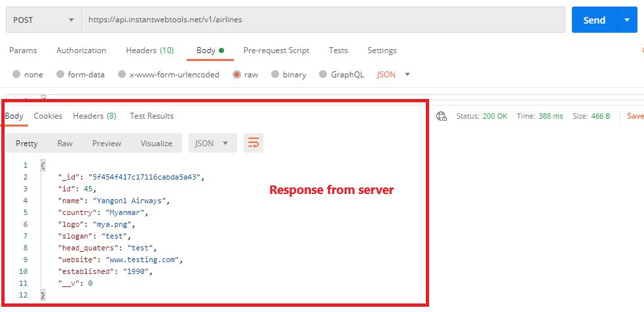Image resolution: width=644 pixels, height=312 pixels.
Task: Select the binary body radio option
Action: coord(276,75)
